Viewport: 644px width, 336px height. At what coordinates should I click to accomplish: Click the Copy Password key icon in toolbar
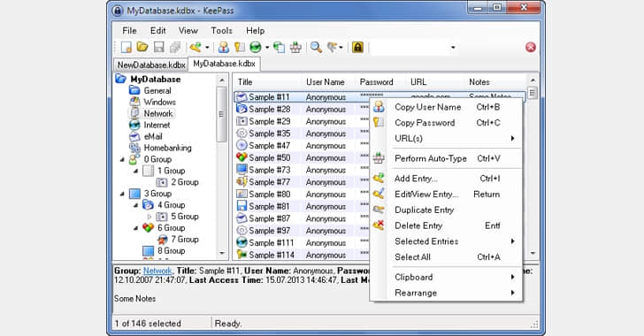coord(240,47)
